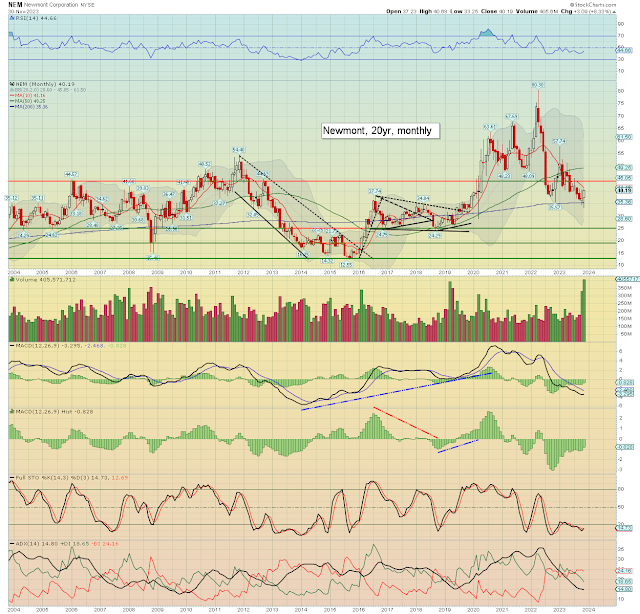Image resolution: width=640 pixels, height=614 pixels.
Task: Click the MACD(12,26,9) Hist panel label
Action: 51,412
